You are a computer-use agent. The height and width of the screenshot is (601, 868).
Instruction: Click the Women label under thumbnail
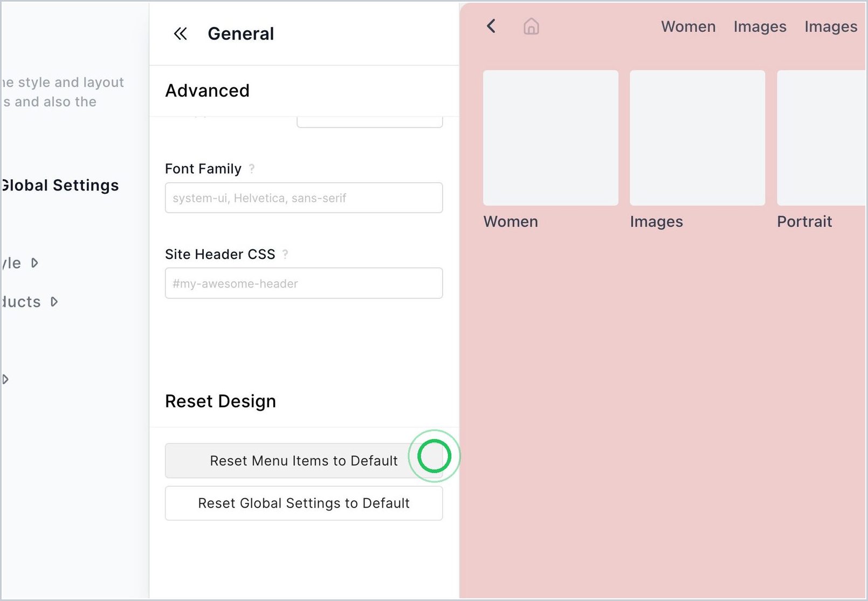[511, 222]
